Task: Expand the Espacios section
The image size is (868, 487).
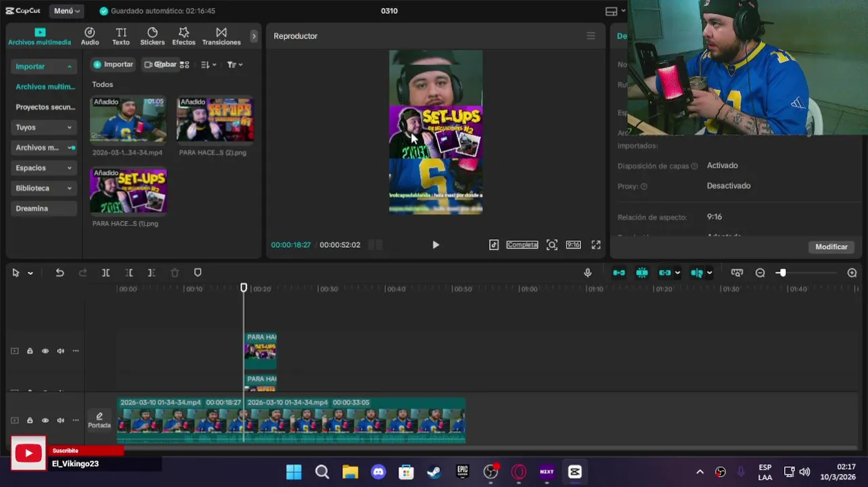Action: point(44,168)
